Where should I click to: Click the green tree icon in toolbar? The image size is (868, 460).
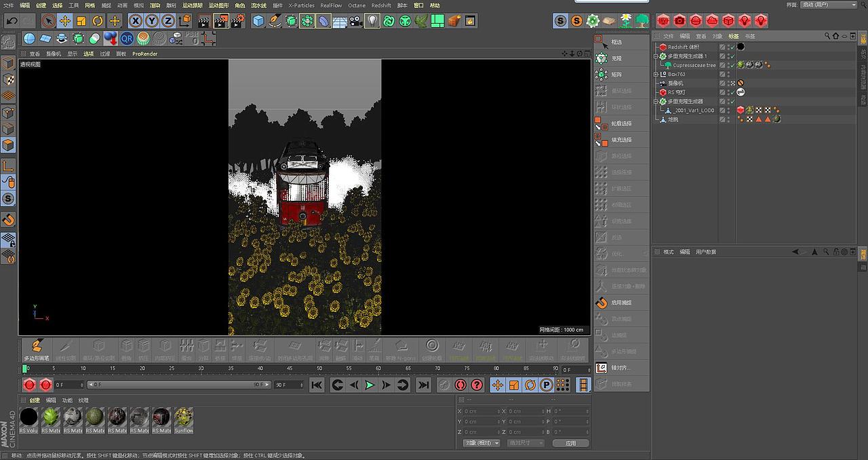[642, 21]
